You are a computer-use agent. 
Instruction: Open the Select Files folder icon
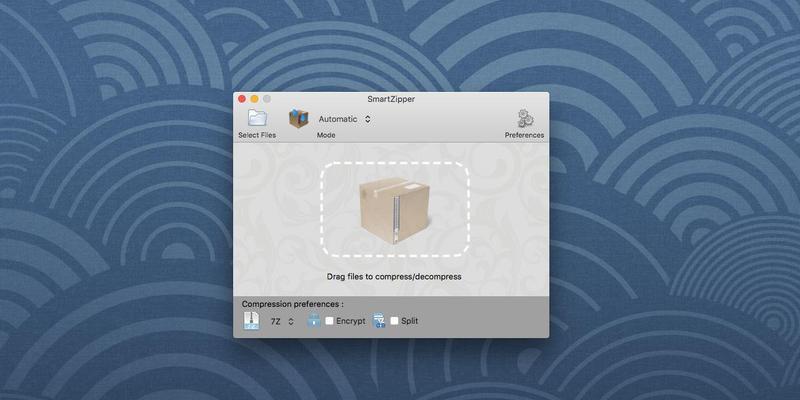257,118
